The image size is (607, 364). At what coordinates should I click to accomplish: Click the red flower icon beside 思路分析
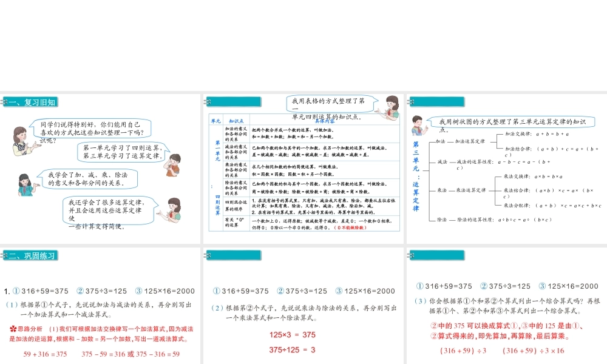13,329
